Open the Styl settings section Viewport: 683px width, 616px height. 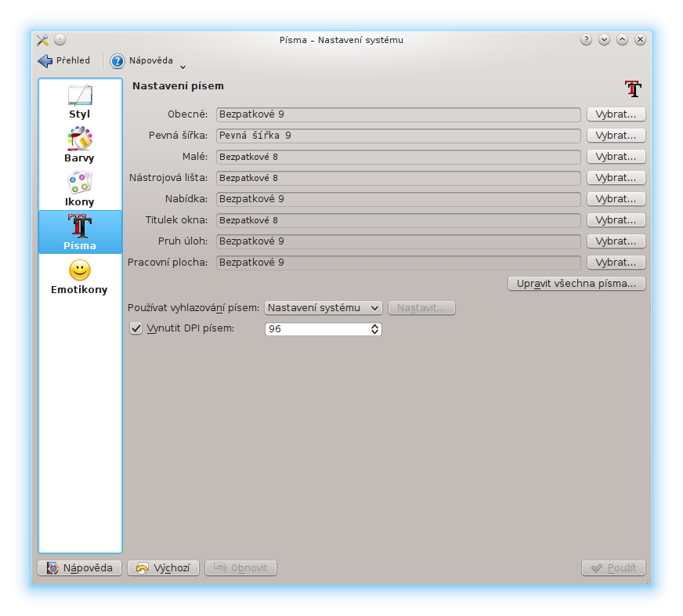pyautogui.click(x=80, y=102)
